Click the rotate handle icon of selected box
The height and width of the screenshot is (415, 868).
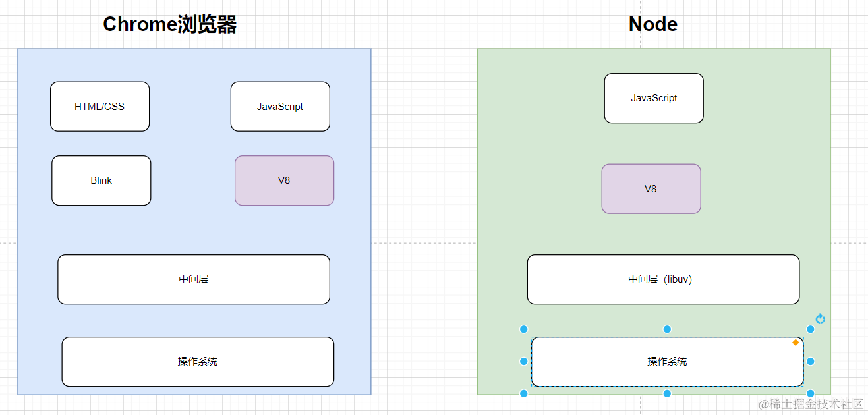click(821, 319)
